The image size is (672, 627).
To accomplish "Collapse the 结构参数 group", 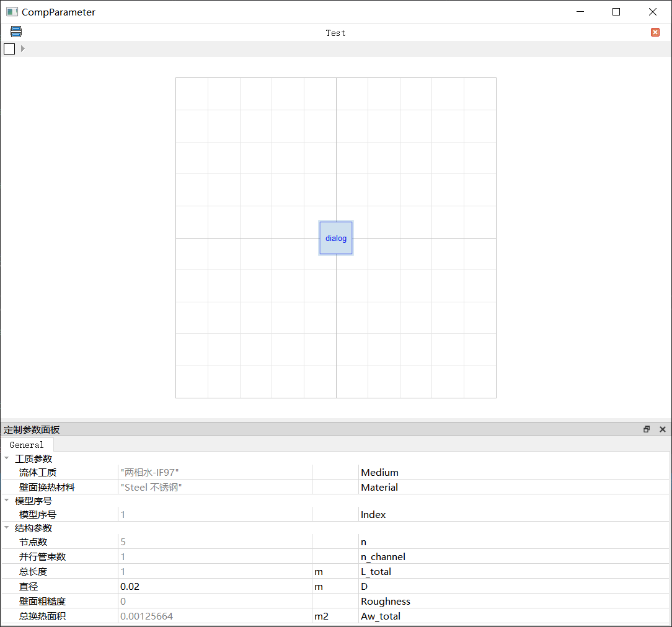I will coord(7,528).
